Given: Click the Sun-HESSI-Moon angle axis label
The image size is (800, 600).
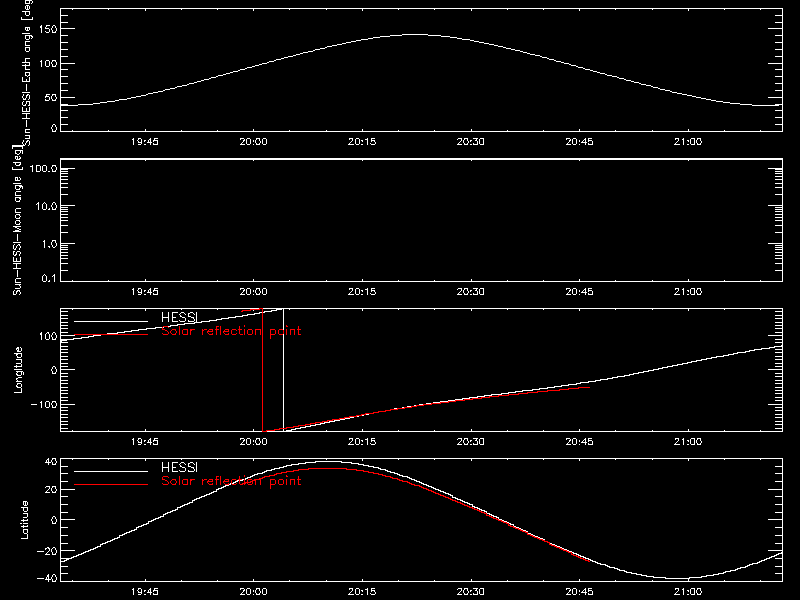Looking at the screenshot, I should click(17, 220).
